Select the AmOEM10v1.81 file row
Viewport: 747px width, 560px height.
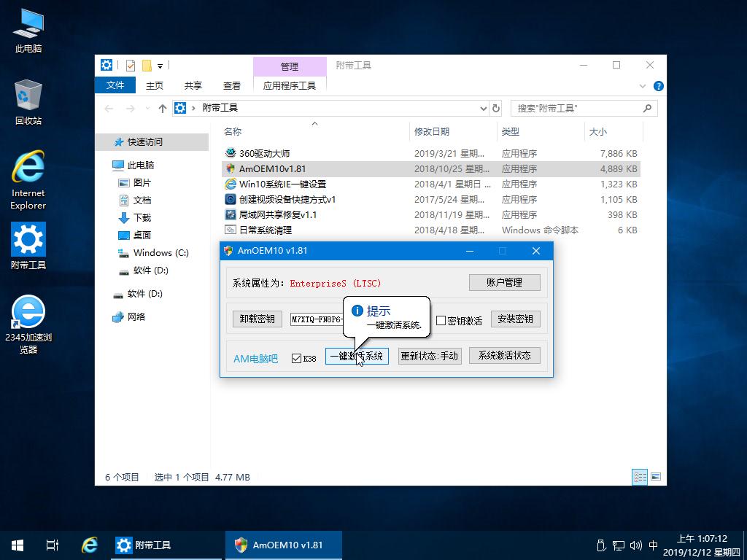coord(430,168)
